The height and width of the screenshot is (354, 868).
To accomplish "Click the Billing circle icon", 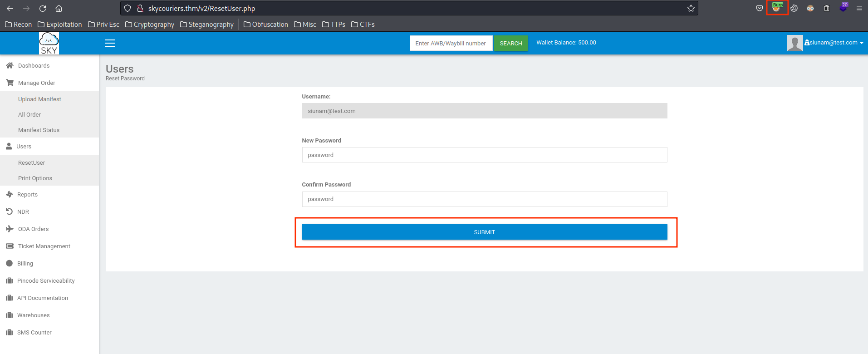I will pos(9,263).
